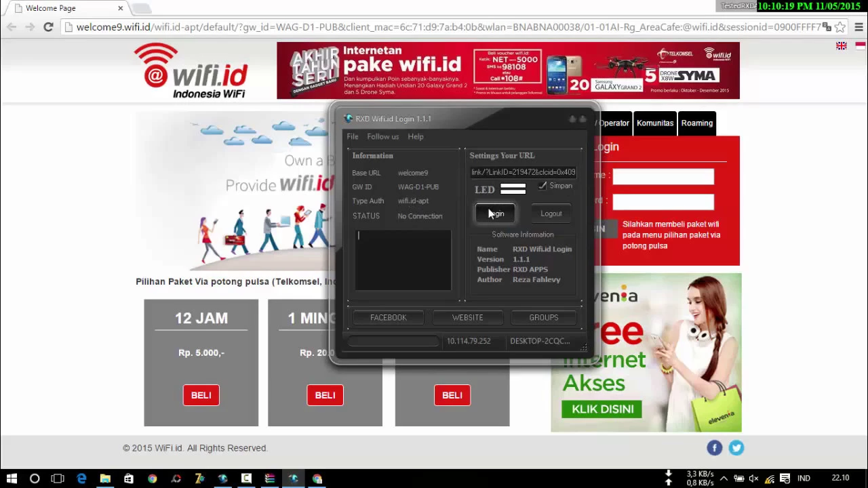Screen dimensions: 868x488
Task: Click the muted volume tray icon
Action: [753, 479]
